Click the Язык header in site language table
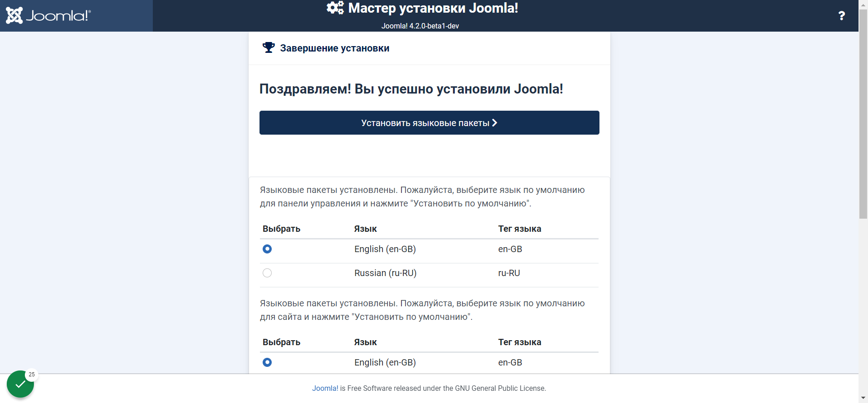Screen dimensions: 868x403 (365, 342)
